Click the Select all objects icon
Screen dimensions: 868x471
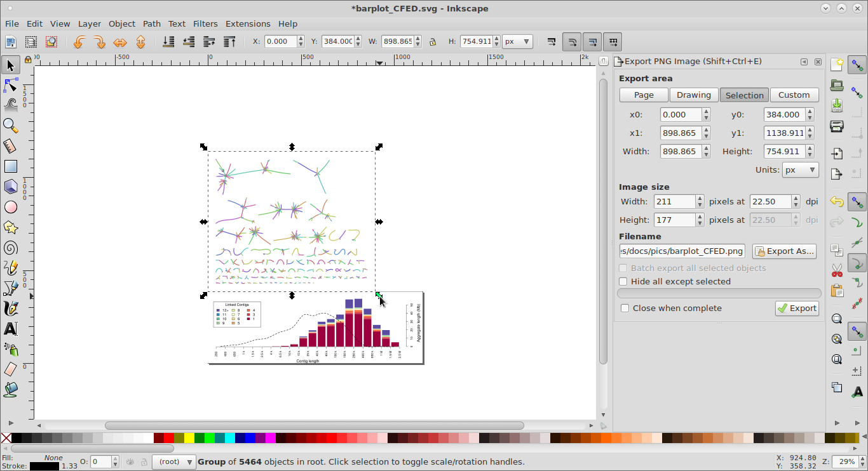tap(11, 42)
